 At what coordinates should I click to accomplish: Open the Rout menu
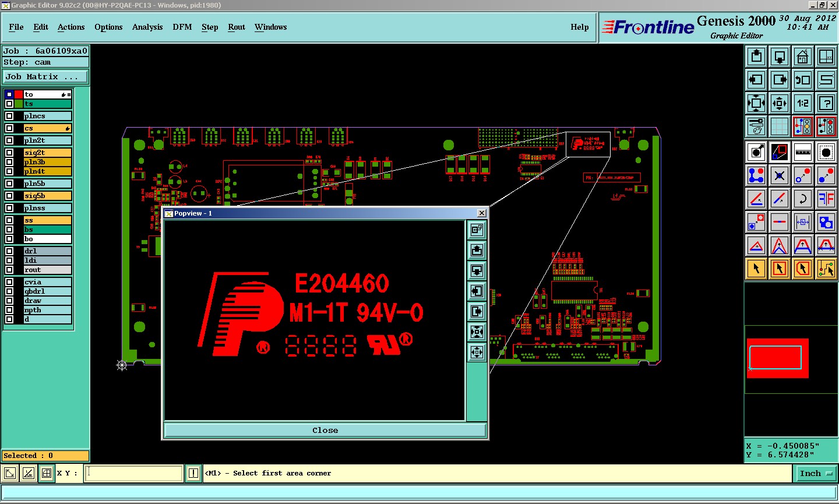tap(237, 27)
